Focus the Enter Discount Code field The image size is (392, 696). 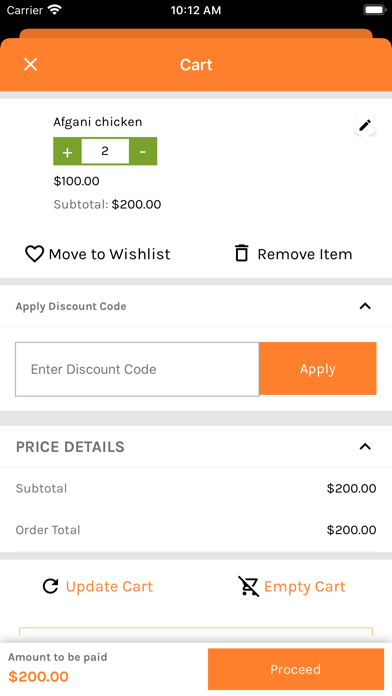click(x=137, y=369)
